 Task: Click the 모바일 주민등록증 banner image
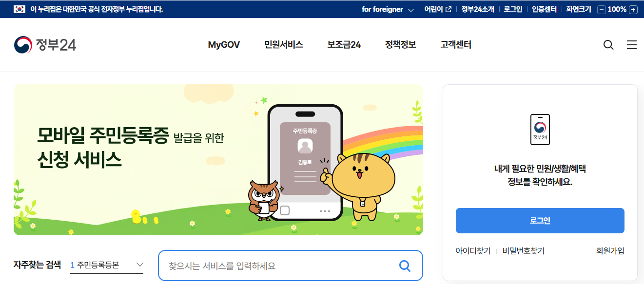click(x=218, y=160)
